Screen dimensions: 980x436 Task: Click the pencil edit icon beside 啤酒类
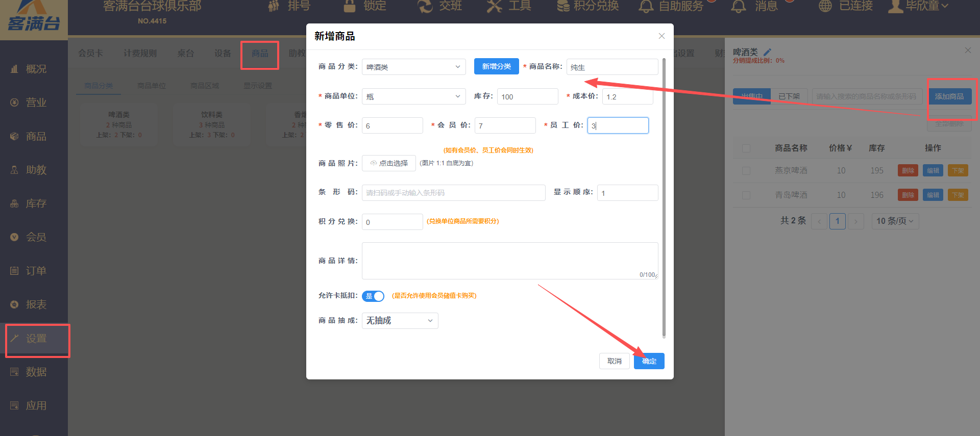(767, 52)
